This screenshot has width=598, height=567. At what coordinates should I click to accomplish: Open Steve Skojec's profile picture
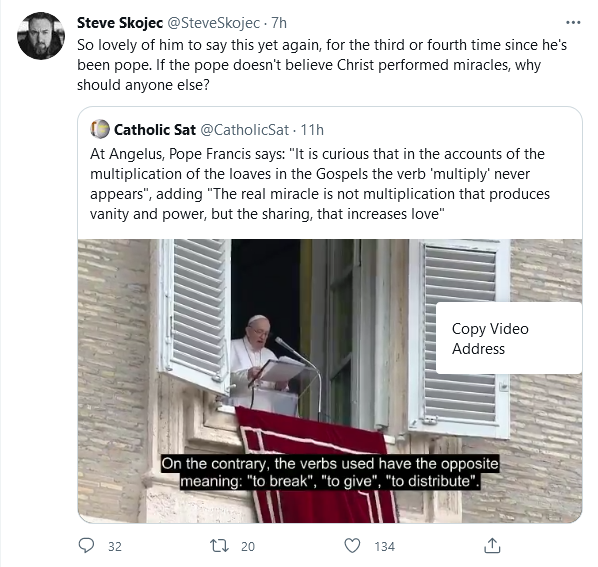[41, 36]
